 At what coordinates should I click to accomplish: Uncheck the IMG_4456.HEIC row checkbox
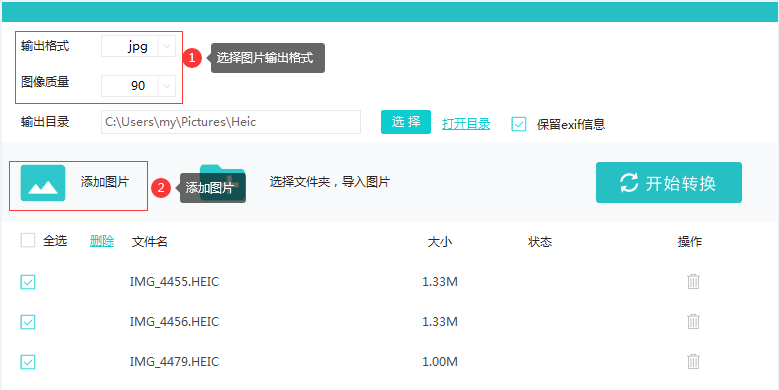(x=28, y=322)
